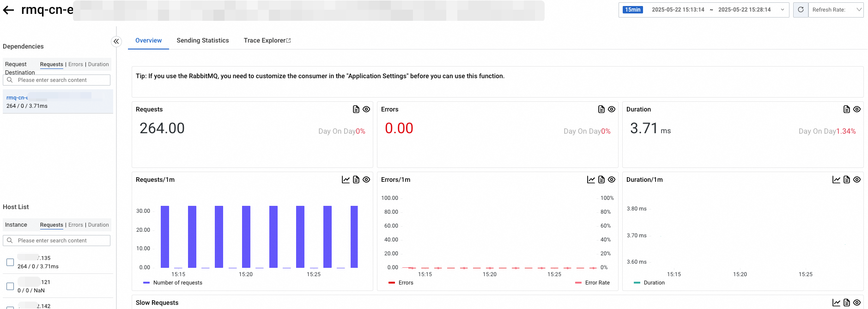Toggle the Slow Requests eye icon
The height and width of the screenshot is (309, 868).
pyautogui.click(x=857, y=303)
